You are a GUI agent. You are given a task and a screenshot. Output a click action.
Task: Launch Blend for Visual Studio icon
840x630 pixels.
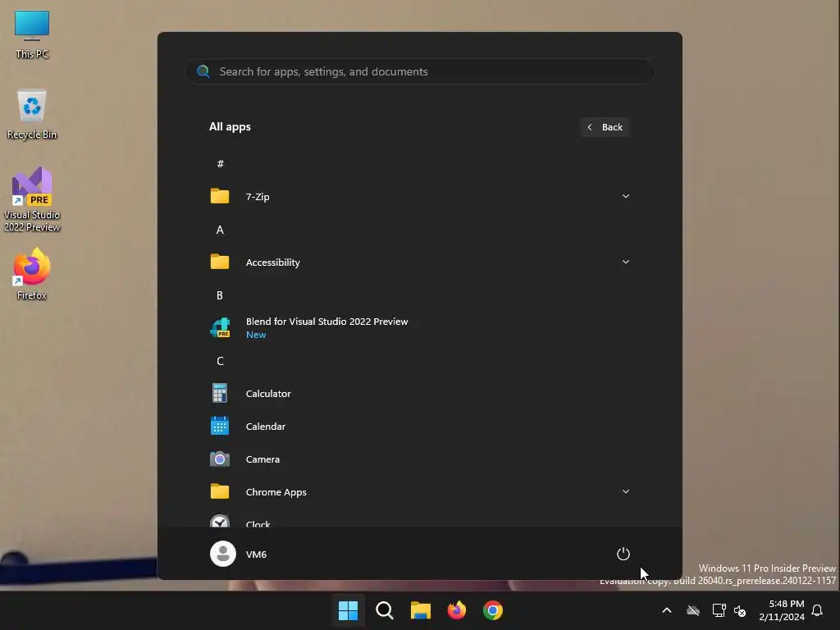[220, 327]
